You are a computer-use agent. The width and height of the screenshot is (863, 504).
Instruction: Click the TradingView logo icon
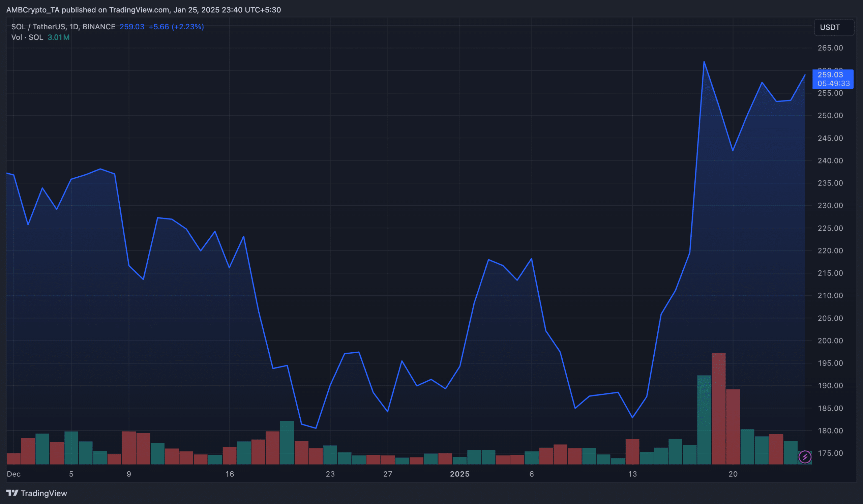click(12, 493)
